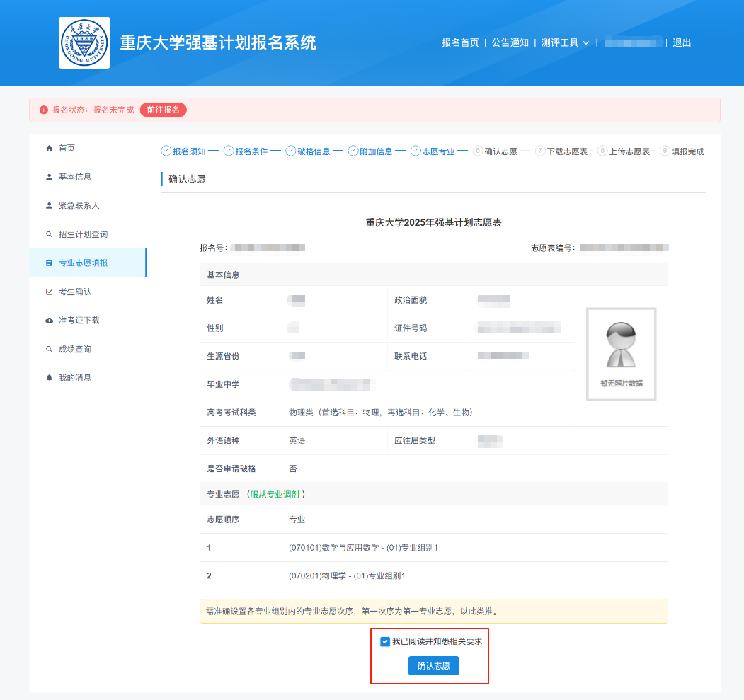Viewport: 744px width, 700px height.
Task: Click the 报名条件 step label
Action: tap(251, 151)
